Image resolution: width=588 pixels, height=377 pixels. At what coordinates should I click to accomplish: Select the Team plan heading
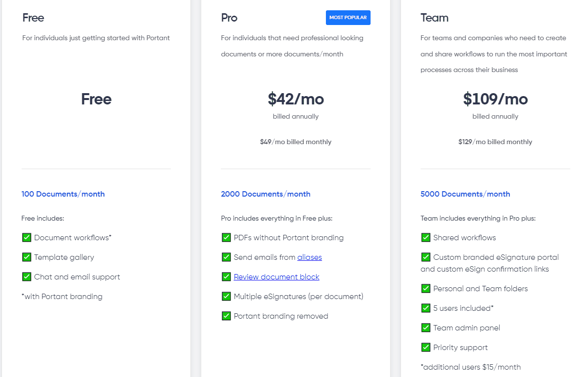pyautogui.click(x=434, y=18)
